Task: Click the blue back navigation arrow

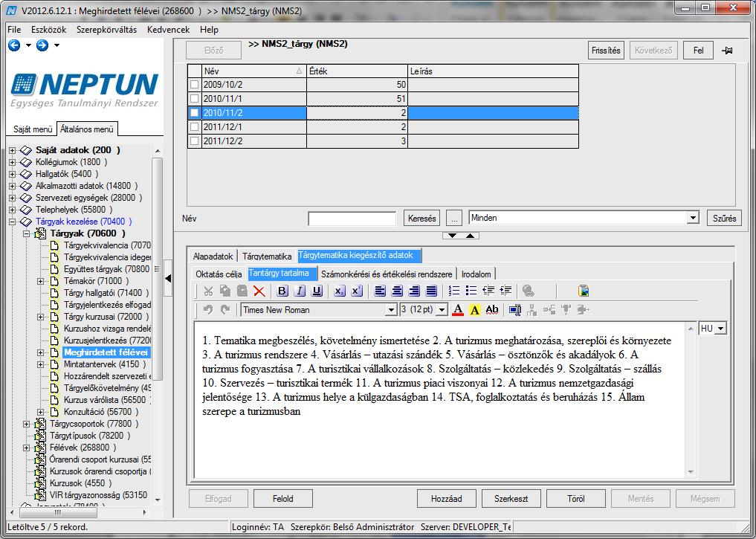Action: point(14,45)
